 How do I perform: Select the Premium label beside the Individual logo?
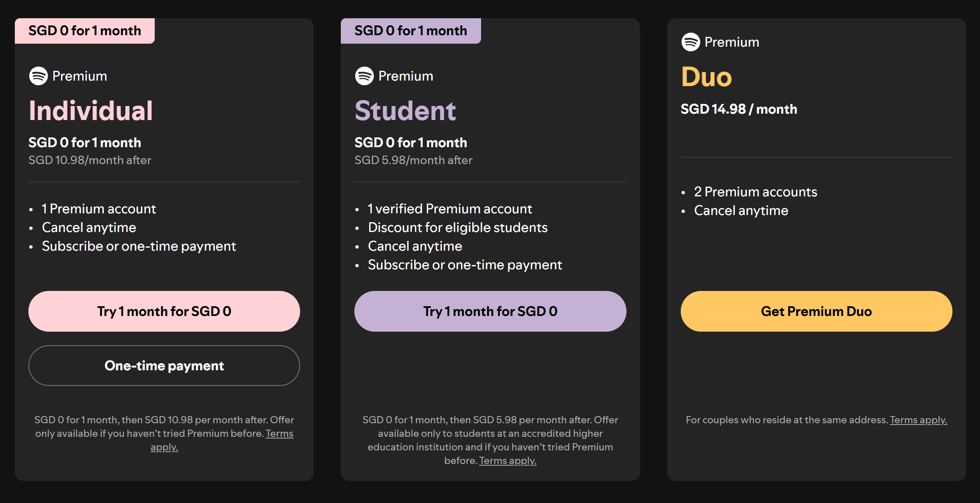[80, 76]
